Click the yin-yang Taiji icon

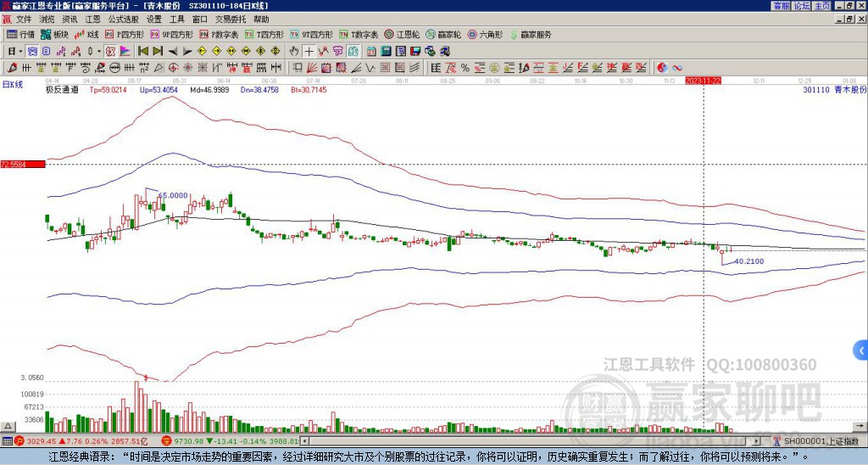662,68
